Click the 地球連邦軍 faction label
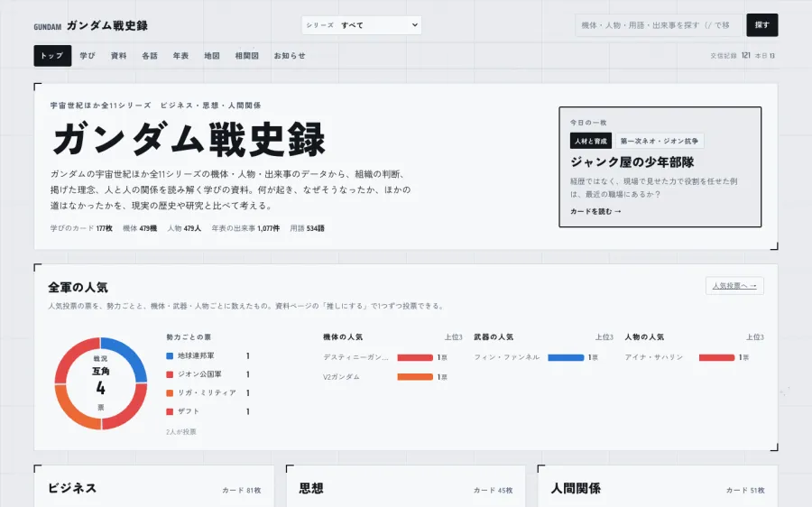This screenshot has width=812, height=507. click(196, 355)
